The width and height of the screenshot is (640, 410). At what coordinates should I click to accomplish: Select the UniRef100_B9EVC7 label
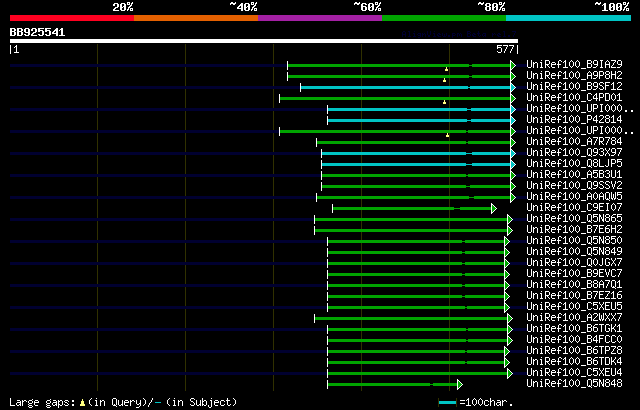[x=574, y=274]
